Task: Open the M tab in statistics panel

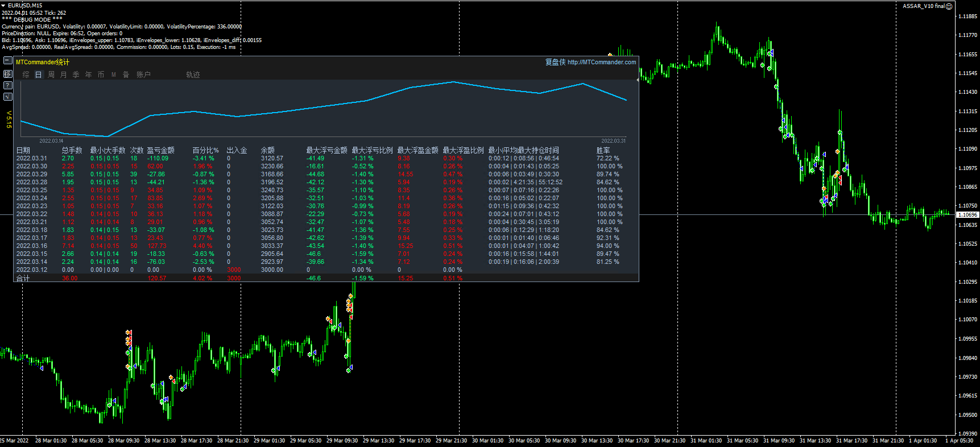Action: (114, 74)
